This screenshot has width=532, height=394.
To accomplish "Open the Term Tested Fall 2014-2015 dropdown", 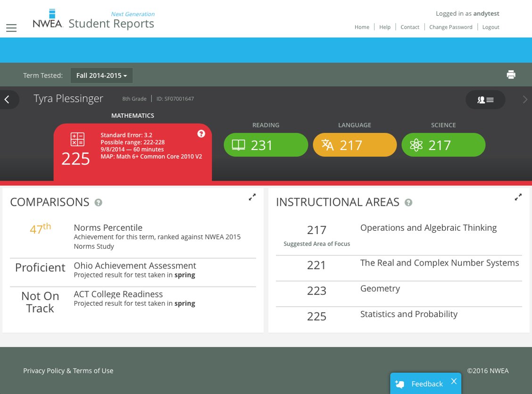I will [101, 75].
